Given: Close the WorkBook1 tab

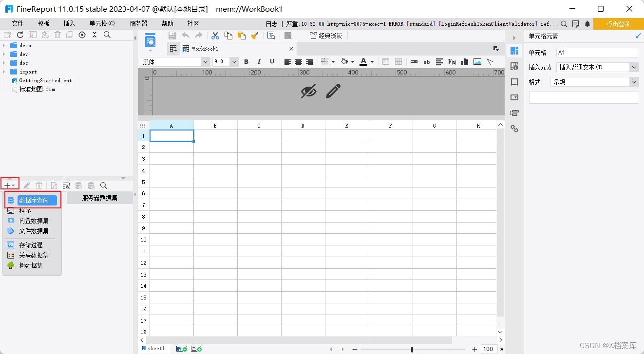Looking at the screenshot, I should (x=291, y=49).
